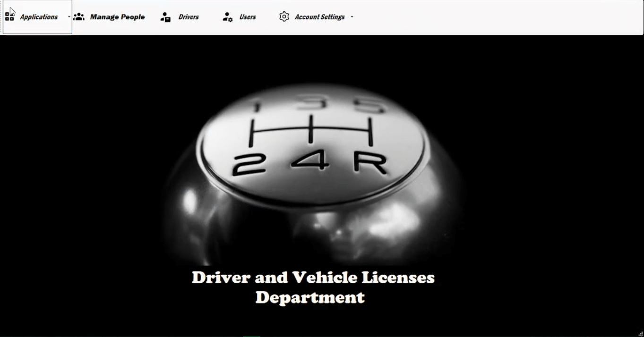644x337 pixels.
Task: Click the "2" marking on the gear knob
Action: coord(249,164)
